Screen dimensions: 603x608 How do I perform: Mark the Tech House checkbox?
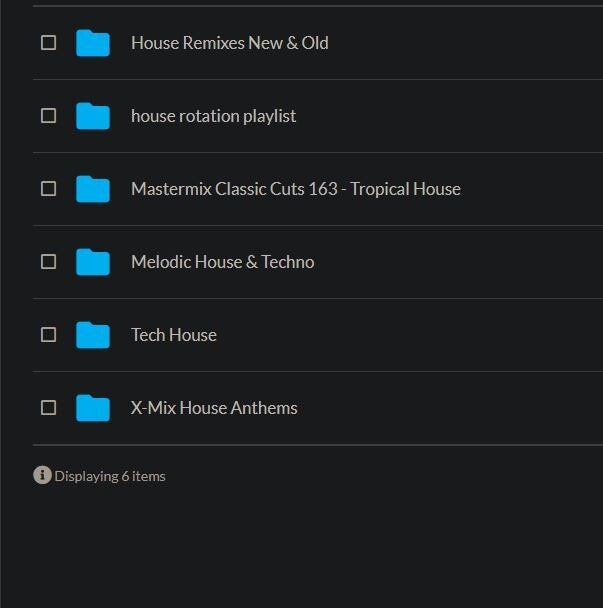48,335
